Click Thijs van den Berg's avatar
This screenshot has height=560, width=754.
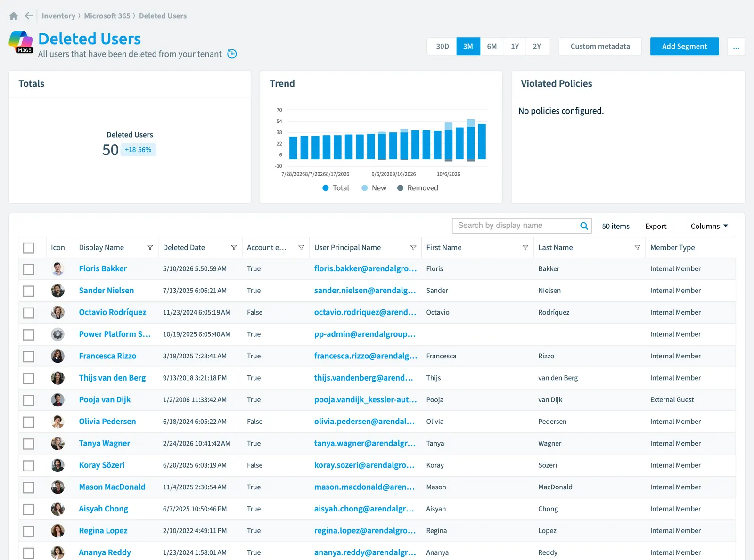[x=57, y=378]
